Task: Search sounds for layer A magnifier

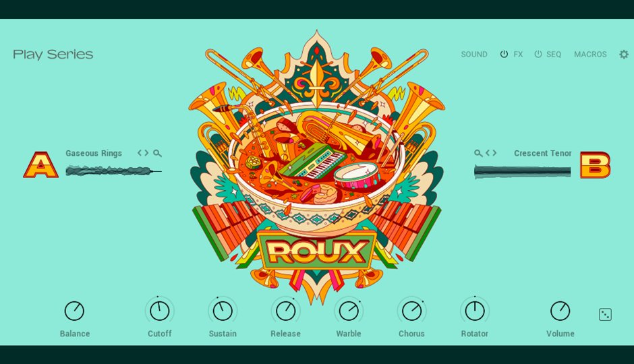Action: [158, 153]
